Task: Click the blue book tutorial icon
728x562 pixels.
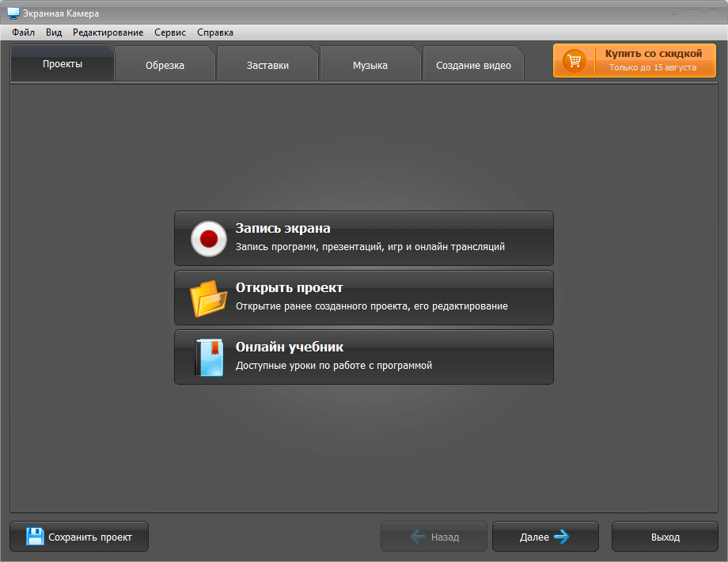Action: click(x=210, y=357)
